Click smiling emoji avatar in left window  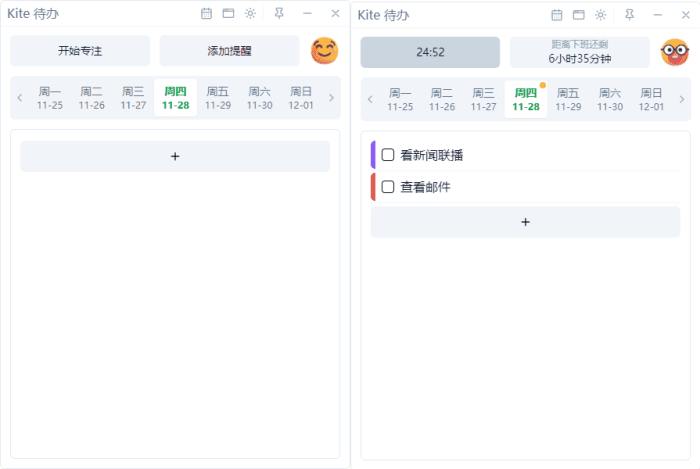tap(325, 50)
